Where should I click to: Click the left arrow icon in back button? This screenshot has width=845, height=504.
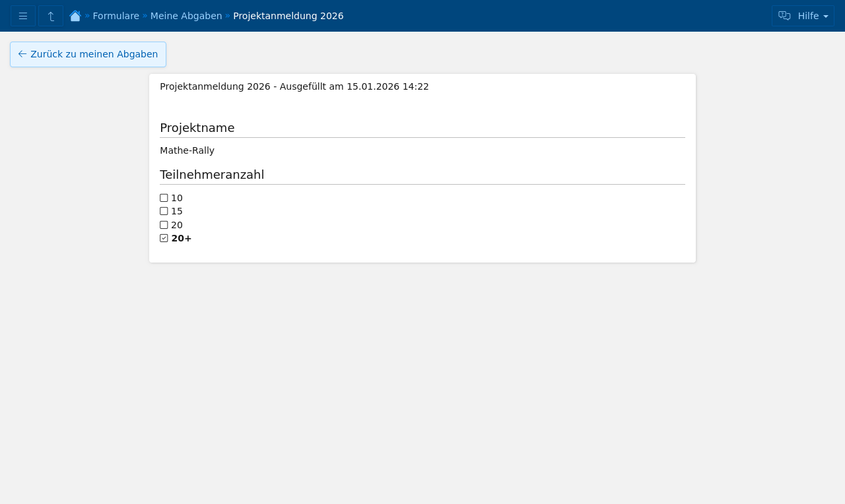click(22, 54)
